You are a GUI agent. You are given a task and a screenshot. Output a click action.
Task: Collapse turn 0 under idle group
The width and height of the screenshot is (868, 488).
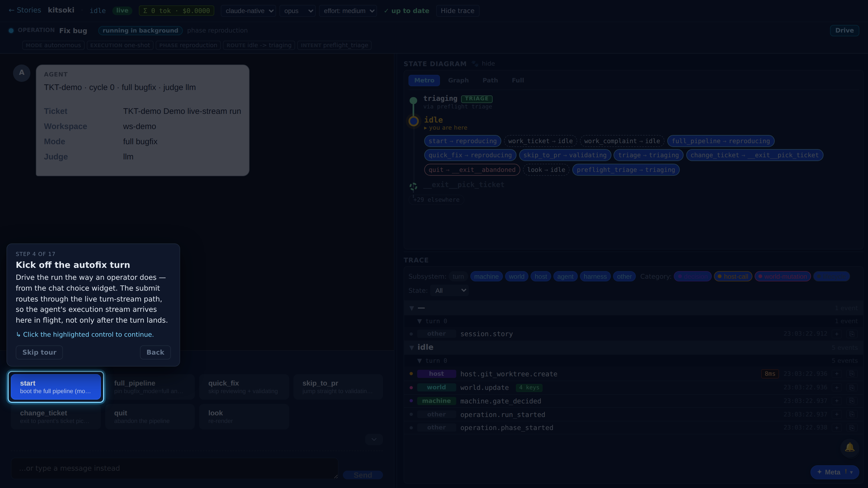[x=420, y=361]
